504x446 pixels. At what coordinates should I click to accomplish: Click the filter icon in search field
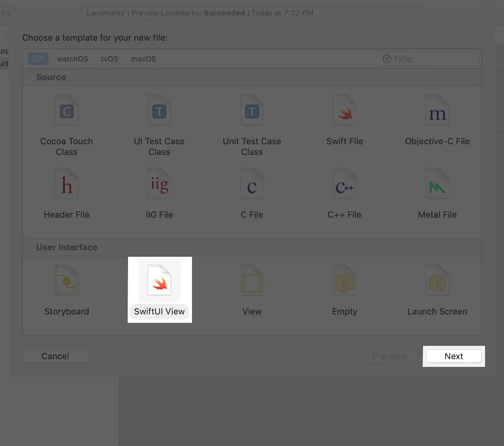pos(387,59)
